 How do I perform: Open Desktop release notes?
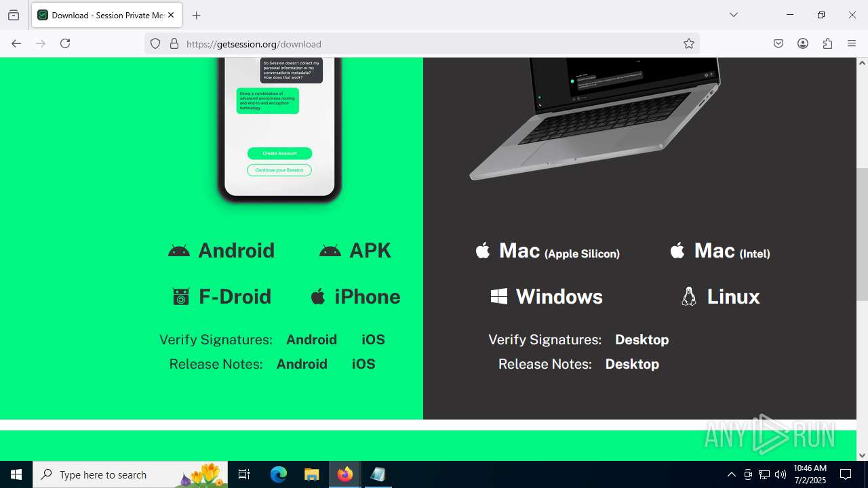[632, 364]
